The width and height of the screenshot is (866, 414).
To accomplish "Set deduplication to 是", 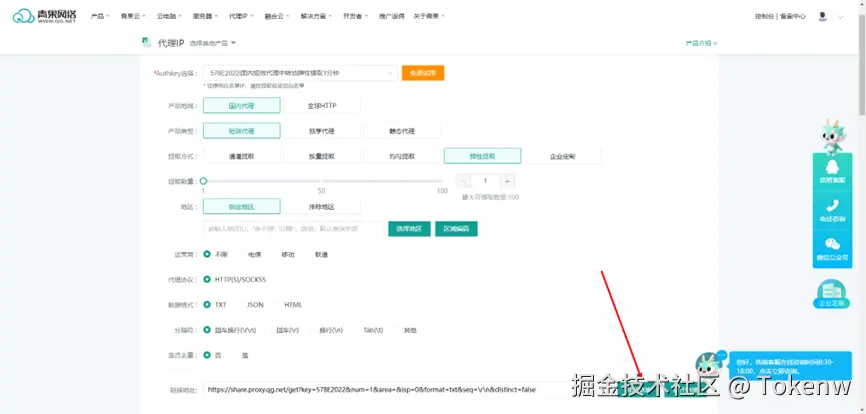I will click(x=235, y=355).
